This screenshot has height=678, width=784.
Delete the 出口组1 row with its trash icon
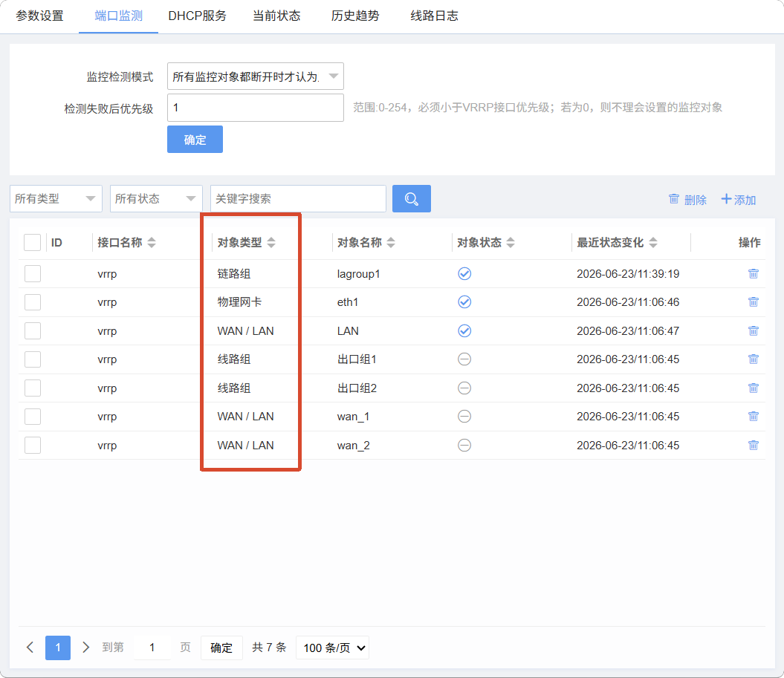(753, 359)
